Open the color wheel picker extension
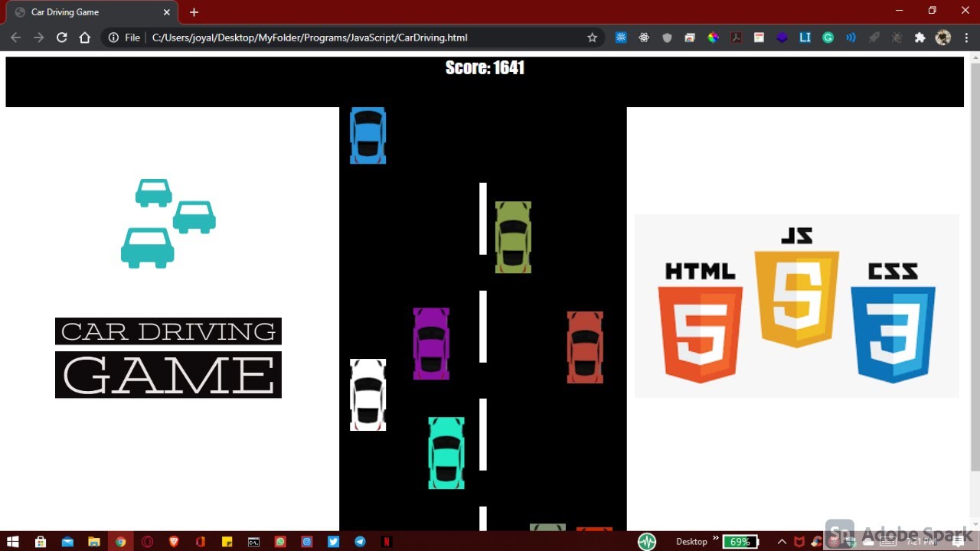 coord(713,37)
